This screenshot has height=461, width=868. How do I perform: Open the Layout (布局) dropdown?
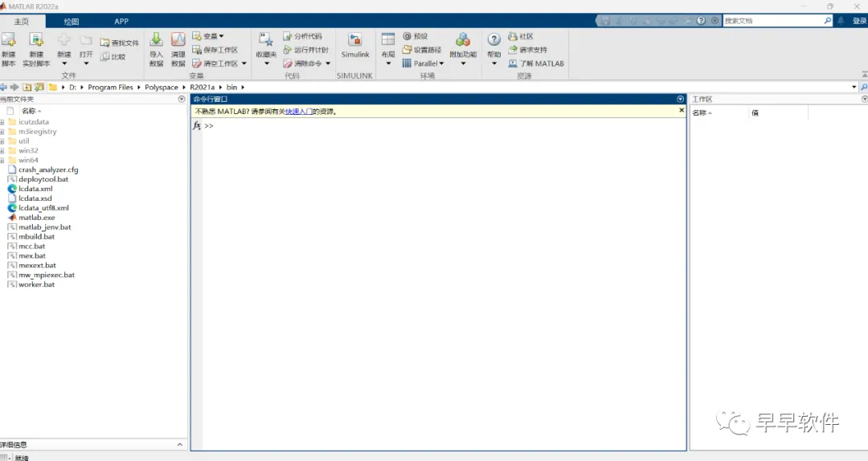[x=388, y=63]
